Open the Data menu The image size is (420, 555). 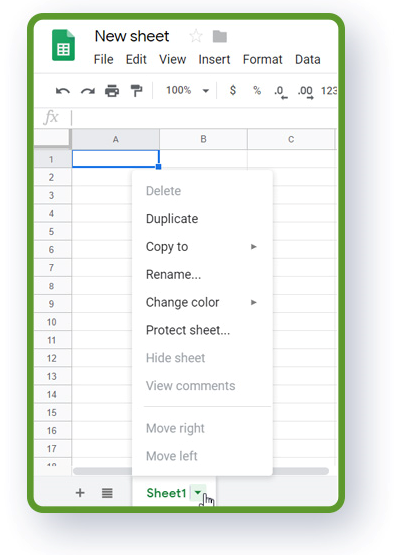308,59
